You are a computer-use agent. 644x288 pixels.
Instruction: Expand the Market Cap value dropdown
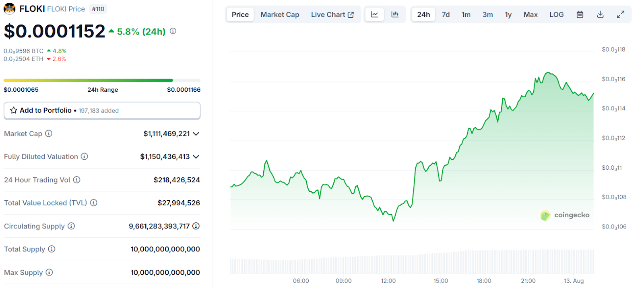coord(196,134)
